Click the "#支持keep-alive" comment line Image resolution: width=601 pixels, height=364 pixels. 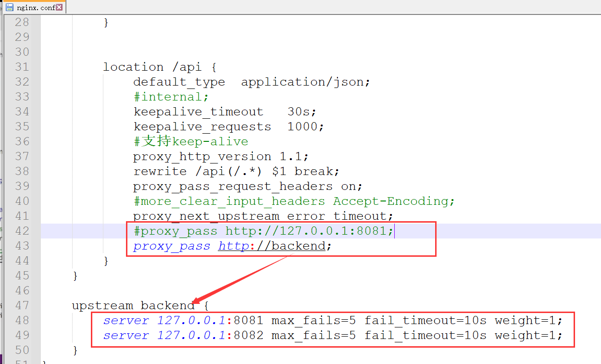(191, 141)
